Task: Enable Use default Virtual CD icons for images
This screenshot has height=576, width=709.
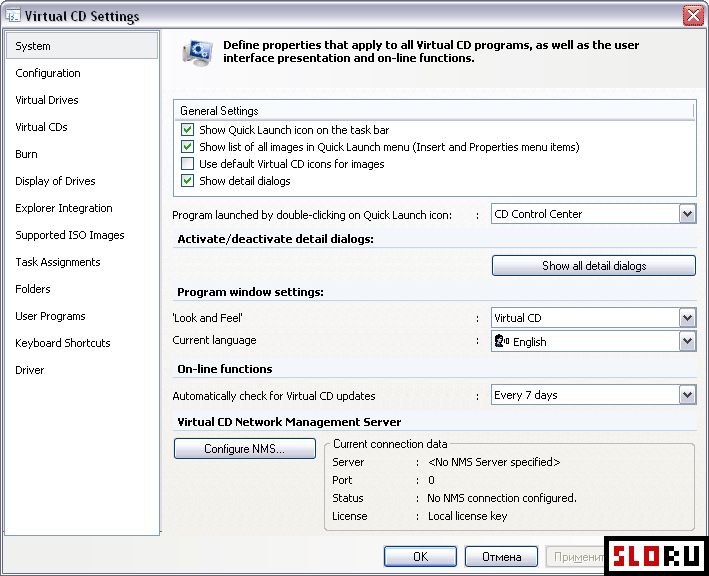Action: pos(187,163)
